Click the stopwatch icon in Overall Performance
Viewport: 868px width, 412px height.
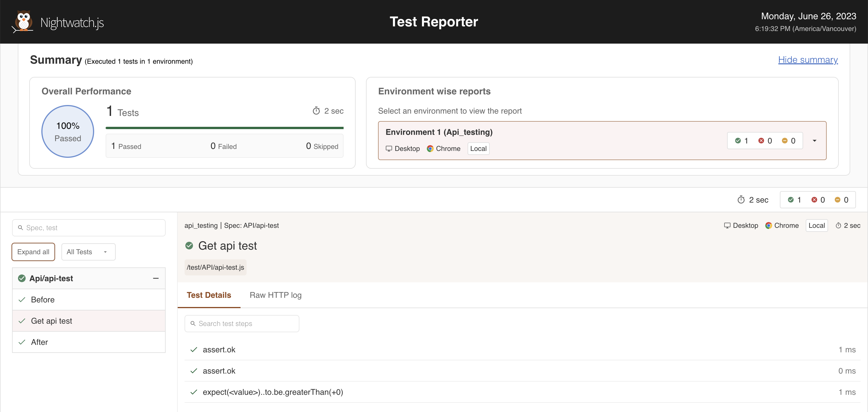click(316, 111)
